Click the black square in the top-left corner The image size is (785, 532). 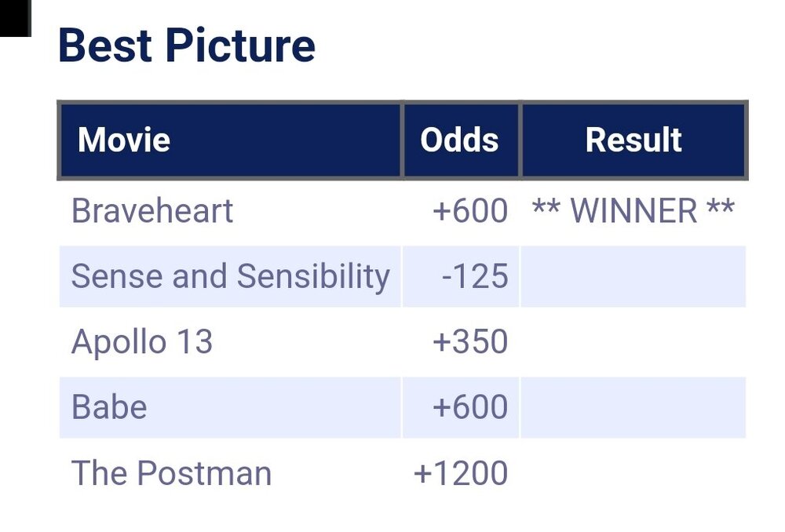tap(14, 17)
